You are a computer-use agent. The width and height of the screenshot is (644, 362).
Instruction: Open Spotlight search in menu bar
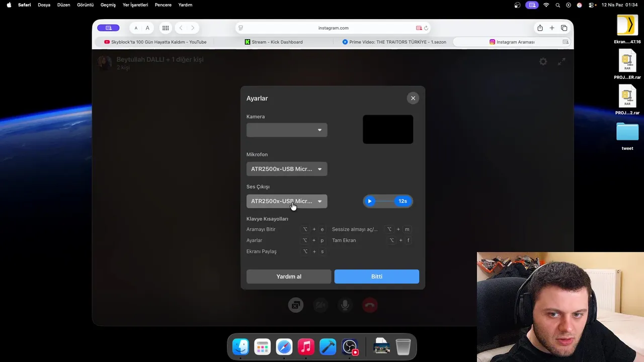tap(557, 5)
